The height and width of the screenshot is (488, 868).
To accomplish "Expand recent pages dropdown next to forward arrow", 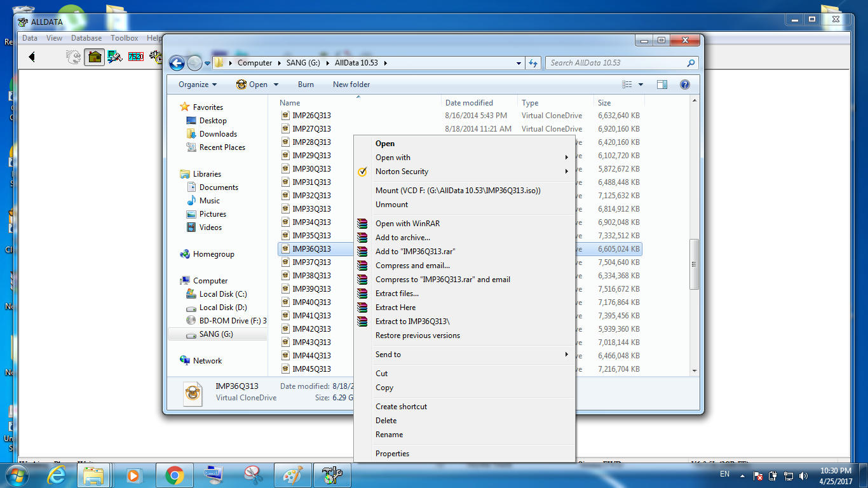I will 207,64.
